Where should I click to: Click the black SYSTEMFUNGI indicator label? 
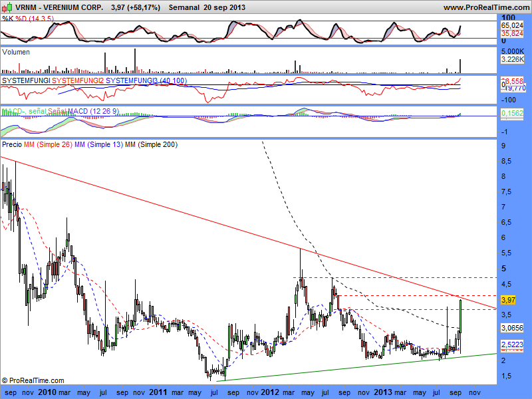(x=26, y=80)
